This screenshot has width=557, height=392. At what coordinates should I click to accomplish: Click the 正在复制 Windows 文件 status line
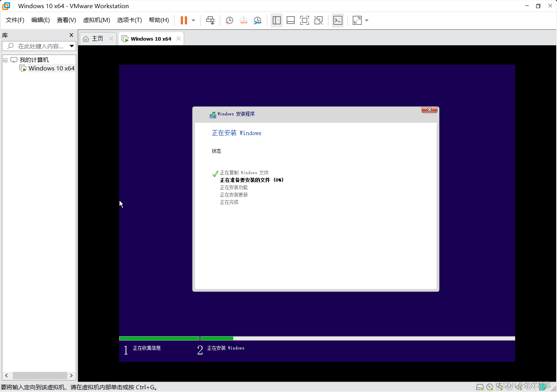click(x=244, y=173)
